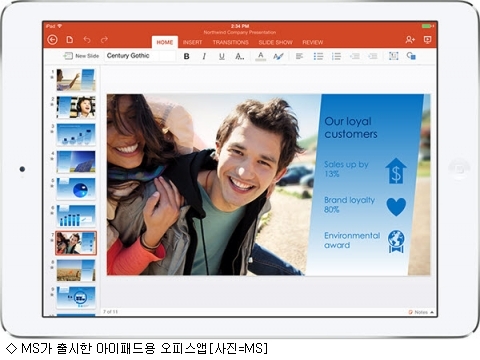This screenshot has height=360, width=480.
Task: Select slide 5 thumbnail
Action: tap(76, 189)
